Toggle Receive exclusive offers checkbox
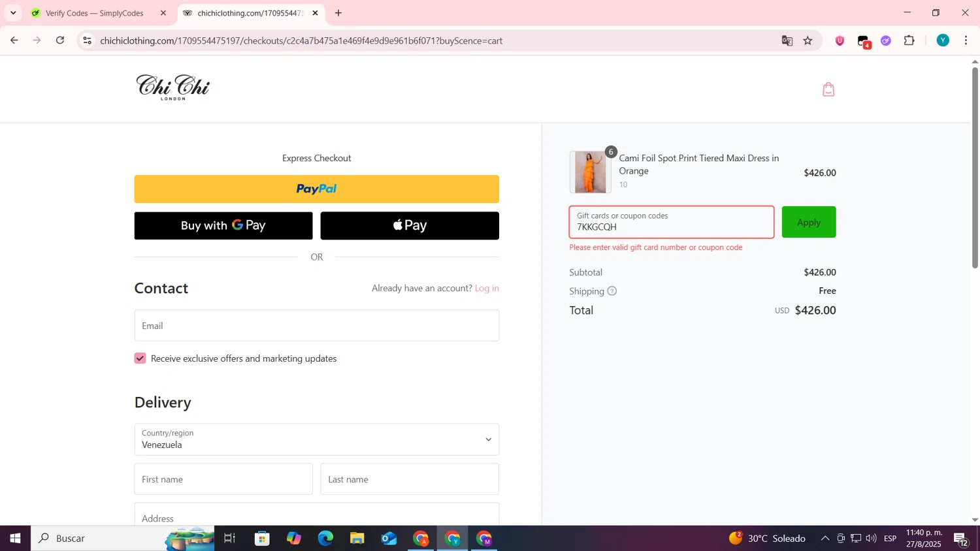The image size is (980, 551). (140, 358)
